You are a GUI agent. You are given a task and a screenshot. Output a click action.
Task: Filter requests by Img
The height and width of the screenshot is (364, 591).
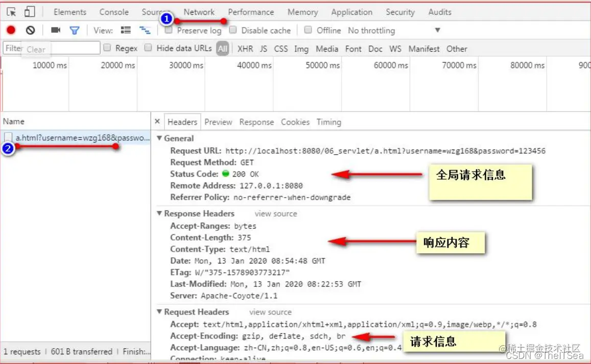tap(301, 48)
